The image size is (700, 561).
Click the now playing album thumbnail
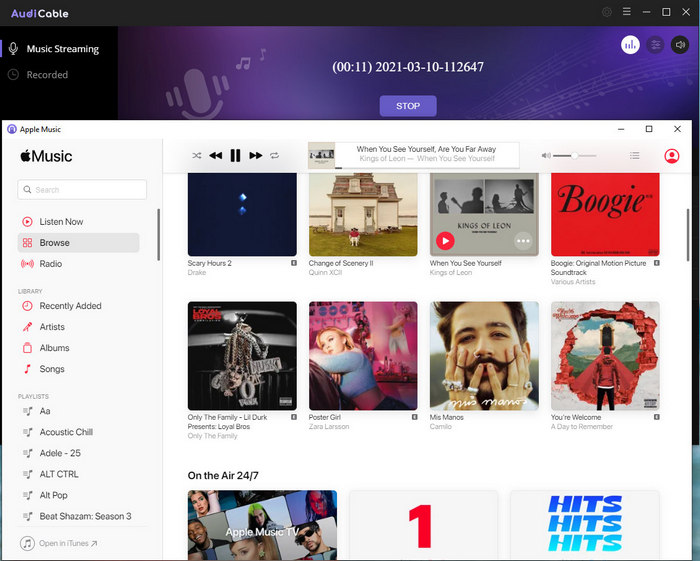click(321, 155)
